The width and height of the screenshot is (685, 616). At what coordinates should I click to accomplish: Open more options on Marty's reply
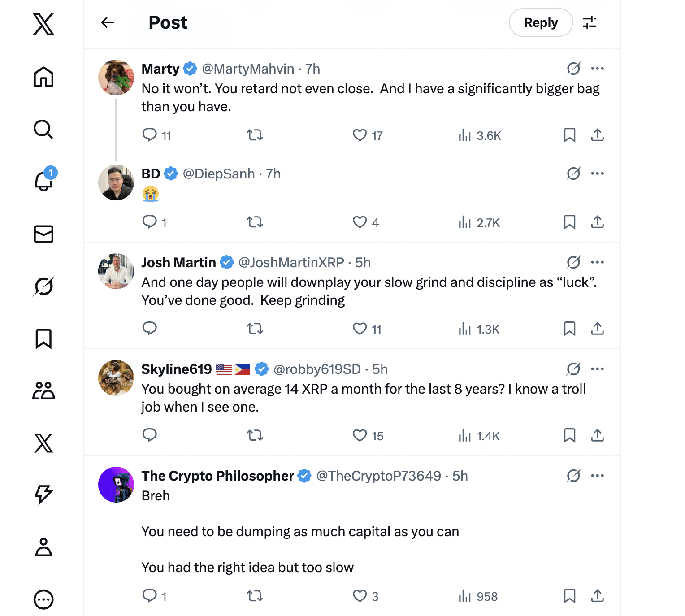tap(597, 69)
